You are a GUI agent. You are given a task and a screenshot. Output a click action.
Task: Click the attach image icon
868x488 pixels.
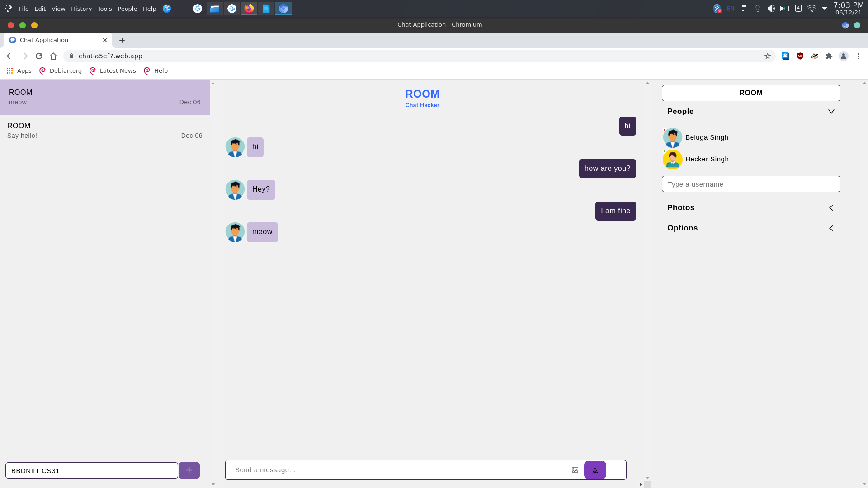(x=575, y=470)
